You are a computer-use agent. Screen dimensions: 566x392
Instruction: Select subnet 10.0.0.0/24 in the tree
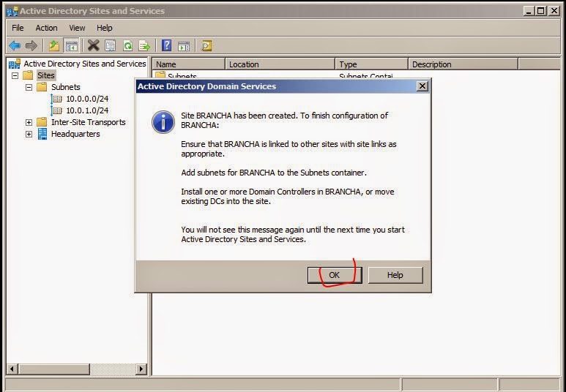87,99
